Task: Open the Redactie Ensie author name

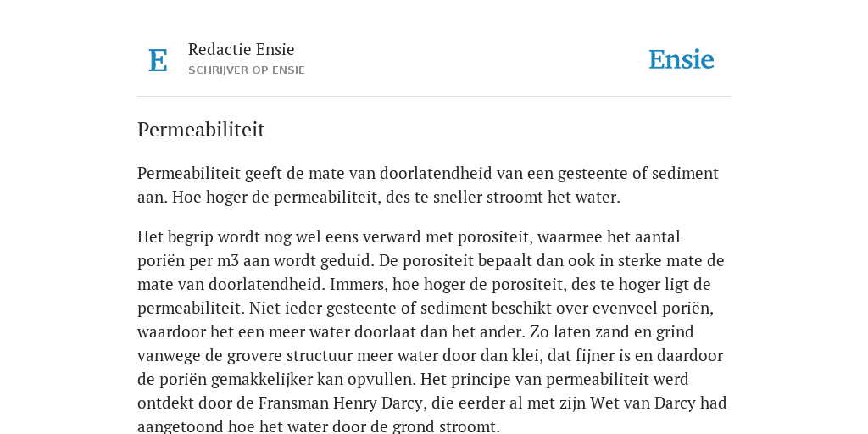Action: [x=242, y=49]
